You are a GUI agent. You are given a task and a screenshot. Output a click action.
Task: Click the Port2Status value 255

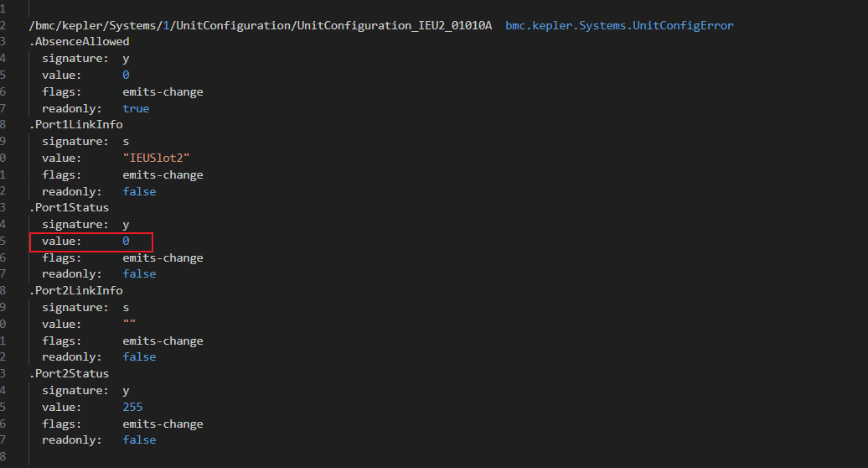tap(132, 407)
